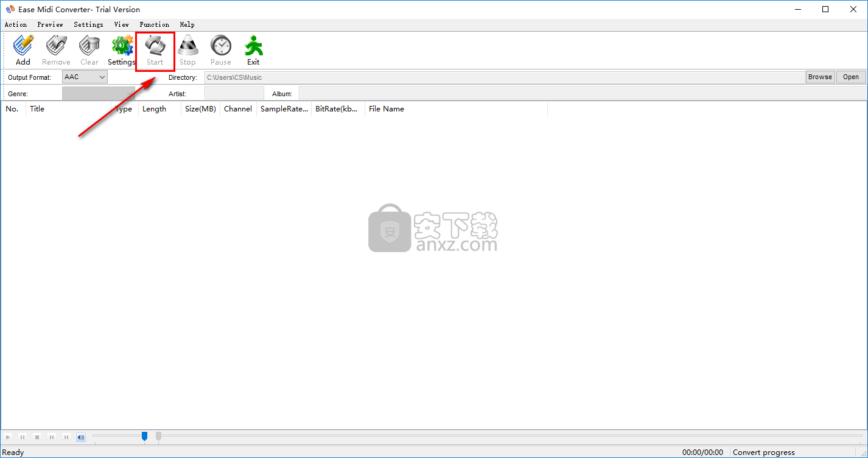Click the Stop toolbar icon
The image size is (868, 458).
click(187, 51)
